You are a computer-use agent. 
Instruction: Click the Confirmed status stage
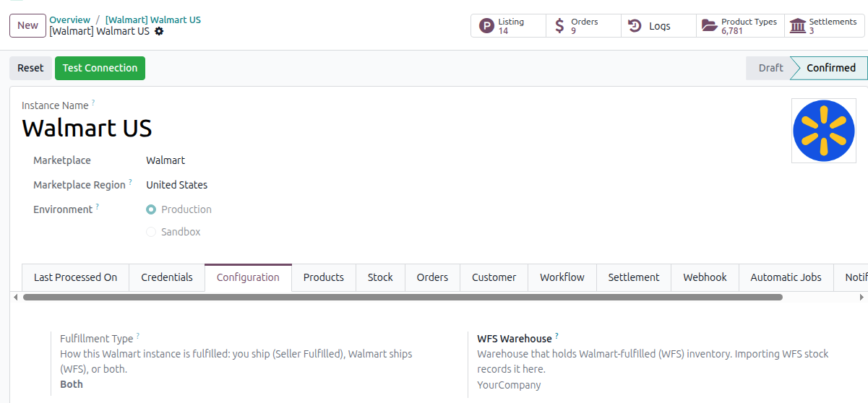tap(830, 68)
